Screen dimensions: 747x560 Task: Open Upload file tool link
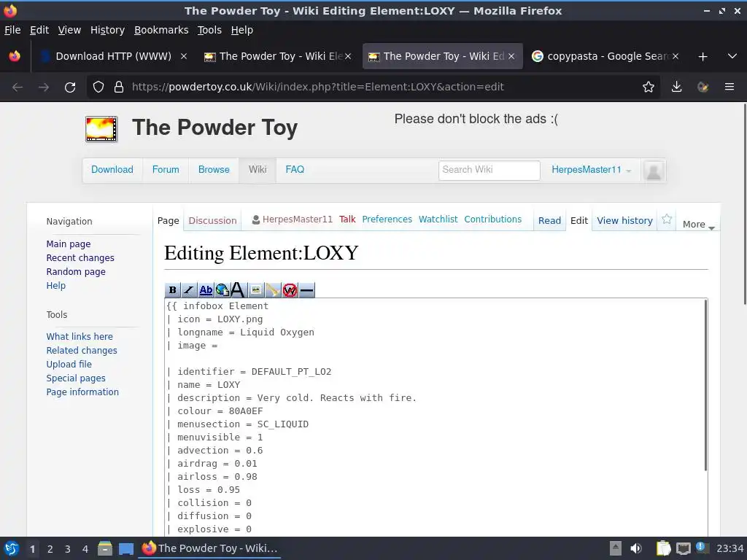[69, 364]
